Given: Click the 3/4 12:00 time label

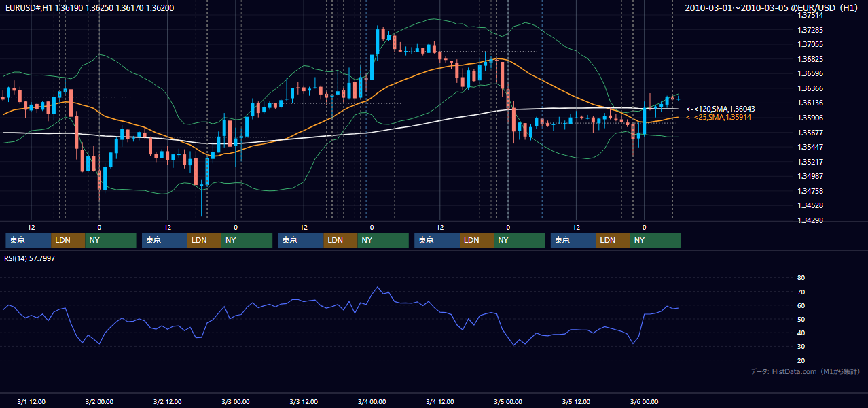Looking at the screenshot, I should 440,402.
